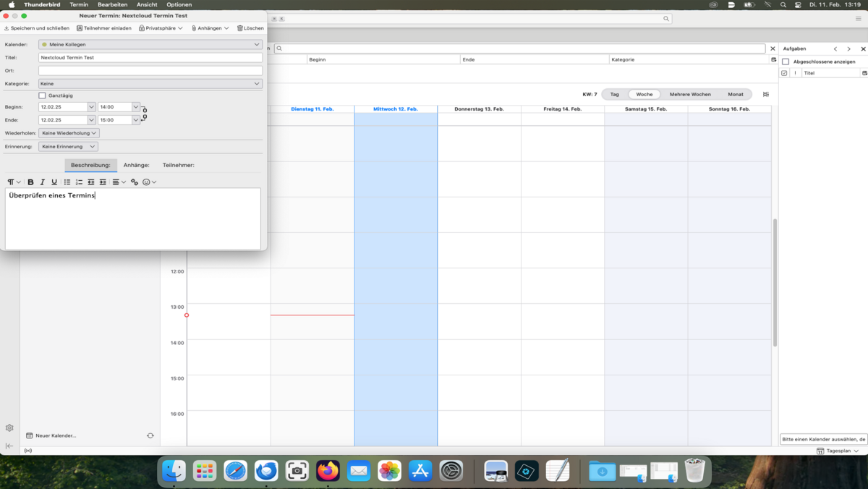
Task: Open the Ansicht menu in menu bar
Action: click(x=147, y=4)
